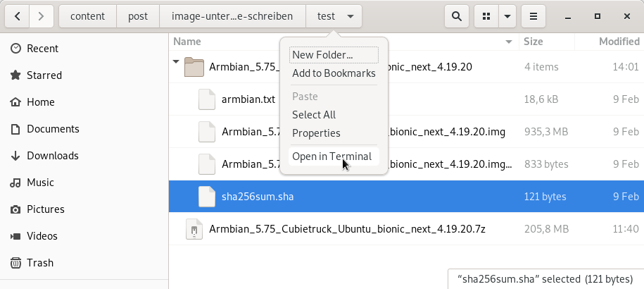Image resolution: width=644 pixels, height=289 pixels.
Task: Switch to grid view icon
Action: tap(486, 16)
